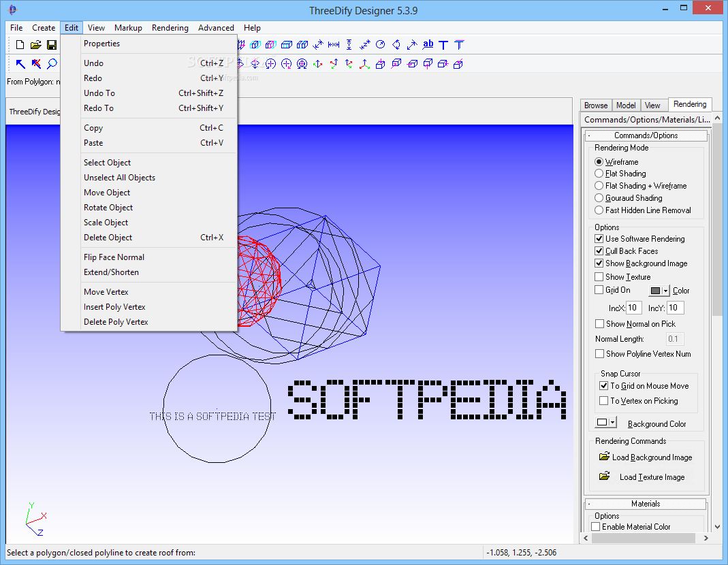The height and width of the screenshot is (565, 728).
Task: Click the first tri-color axis icon
Action: 318,63
